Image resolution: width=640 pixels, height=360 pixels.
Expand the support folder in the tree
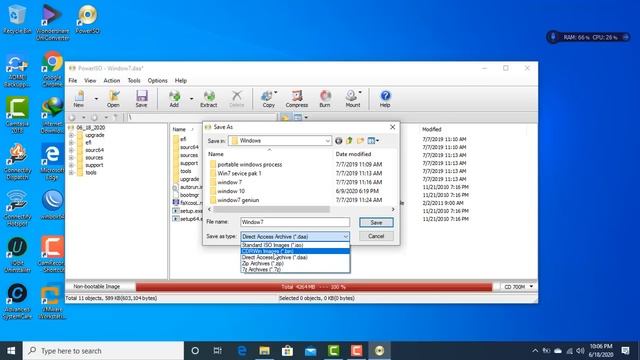tap(71, 165)
